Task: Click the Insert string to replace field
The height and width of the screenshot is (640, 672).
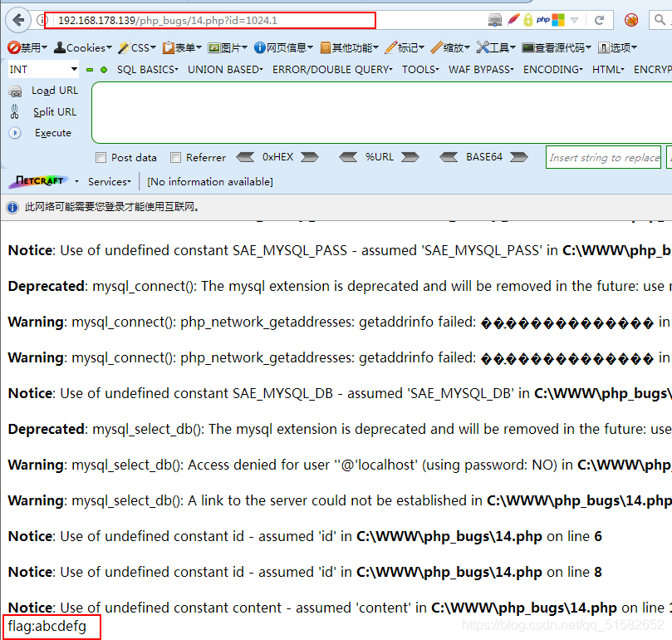Action: [x=603, y=157]
